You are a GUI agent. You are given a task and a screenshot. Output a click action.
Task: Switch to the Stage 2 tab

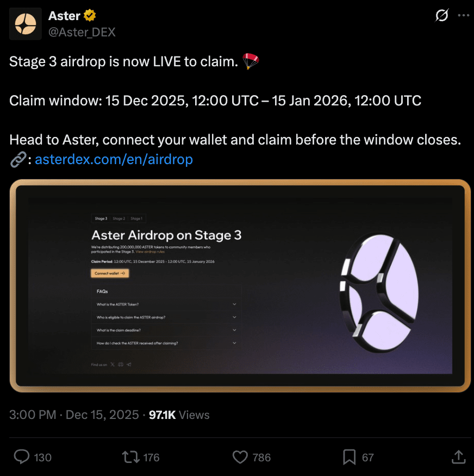point(118,218)
